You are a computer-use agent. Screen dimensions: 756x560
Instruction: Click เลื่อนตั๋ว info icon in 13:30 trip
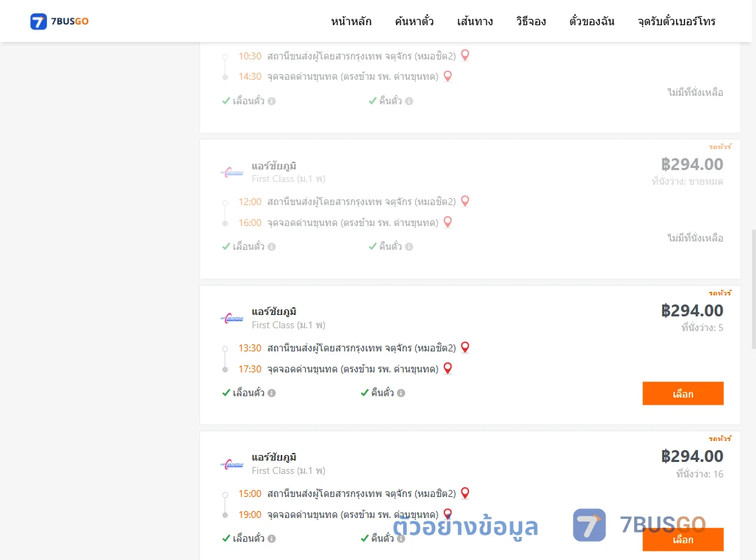click(272, 393)
